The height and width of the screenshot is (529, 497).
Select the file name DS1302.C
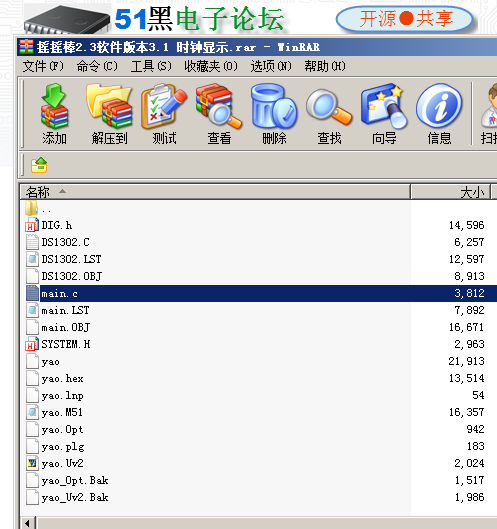[65, 242]
